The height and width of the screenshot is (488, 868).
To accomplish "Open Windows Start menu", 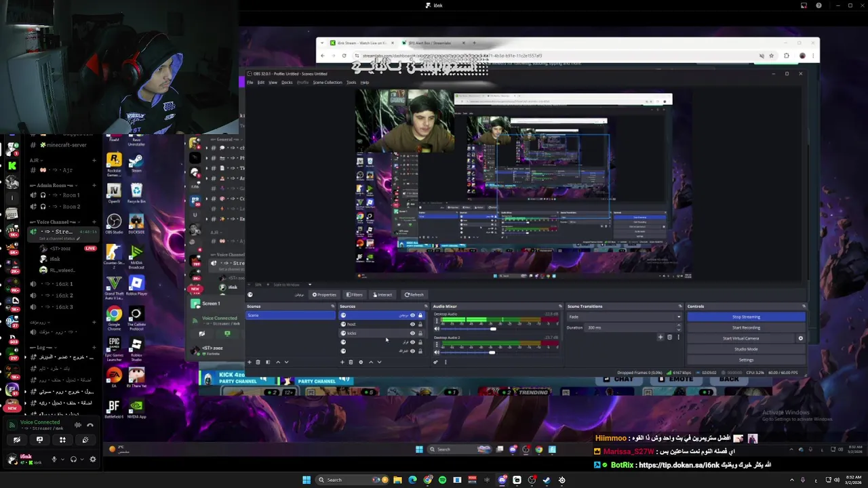I will coord(307,480).
